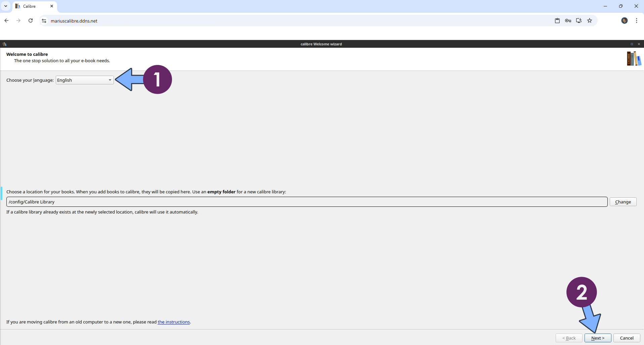
Task: Close the calibre Welcome wizard window
Action: click(639, 44)
